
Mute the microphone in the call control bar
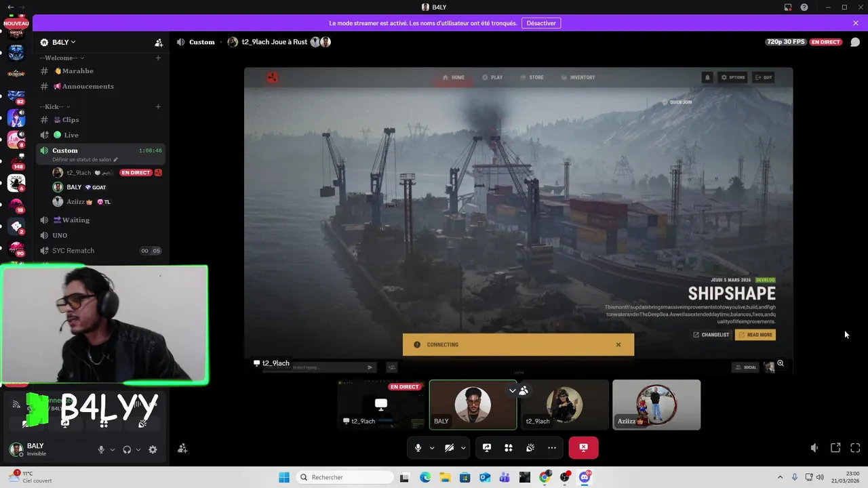(x=418, y=448)
